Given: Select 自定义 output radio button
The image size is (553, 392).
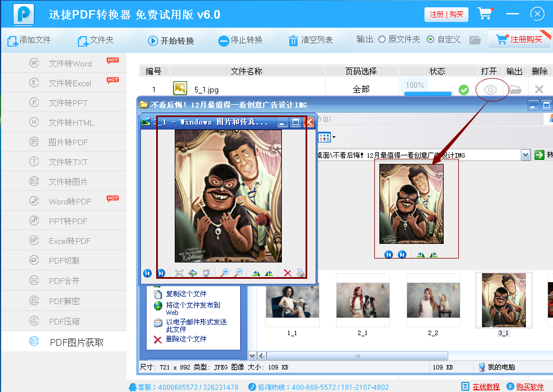Looking at the screenshot, I should pyautogui.click(x=430, y=39).
